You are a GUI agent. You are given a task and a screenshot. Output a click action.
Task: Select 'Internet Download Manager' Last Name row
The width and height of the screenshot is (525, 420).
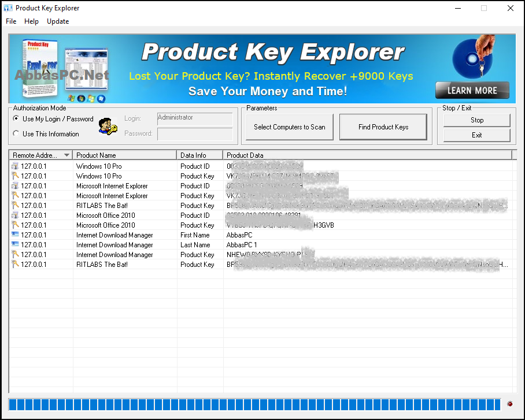coord(114,245)
